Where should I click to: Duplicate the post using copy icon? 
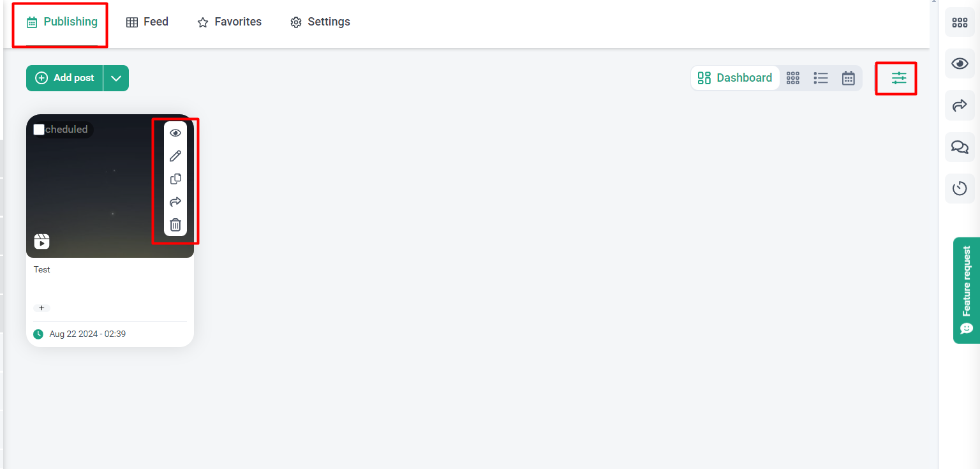coord(175,179)
